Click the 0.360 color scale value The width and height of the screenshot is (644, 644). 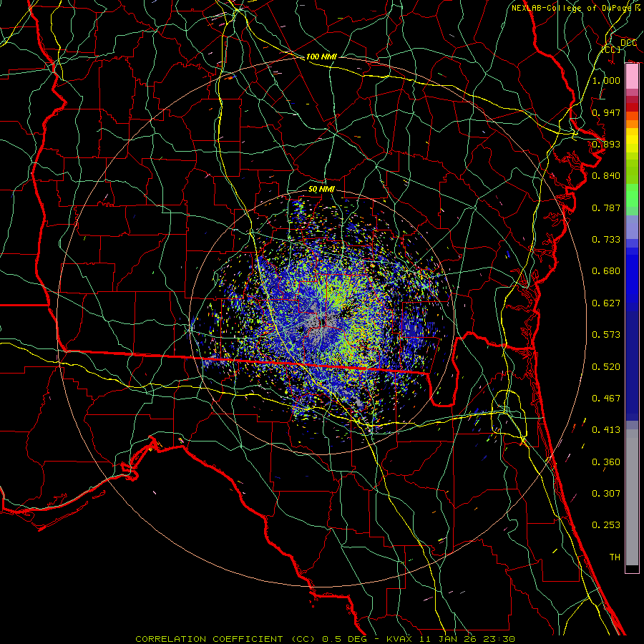(x=606, y=462)
